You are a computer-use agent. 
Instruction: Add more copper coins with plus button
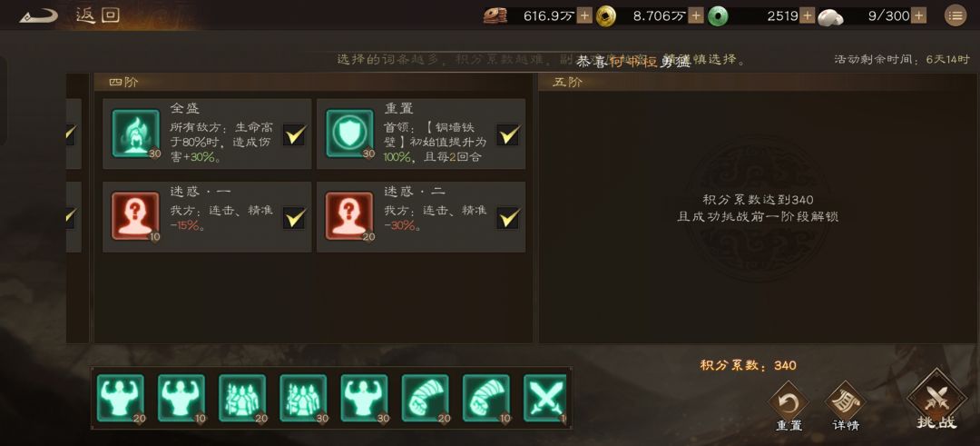pyautogui.click(x=584, y=15)
